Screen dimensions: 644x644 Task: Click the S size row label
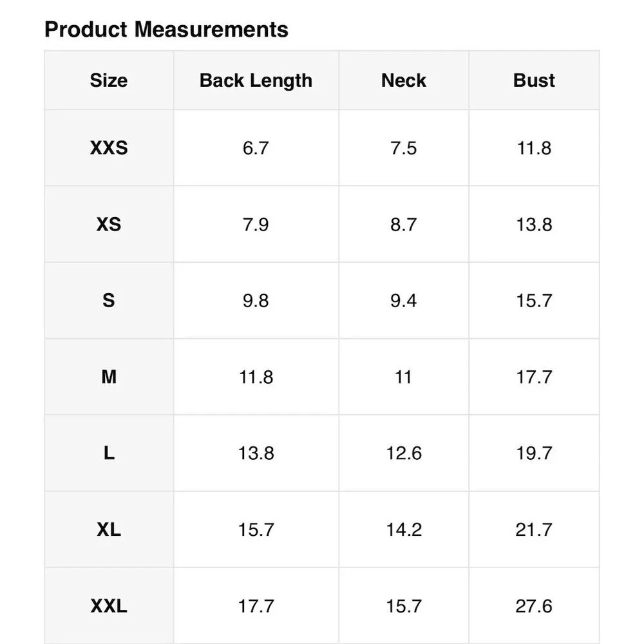[109, 300]
